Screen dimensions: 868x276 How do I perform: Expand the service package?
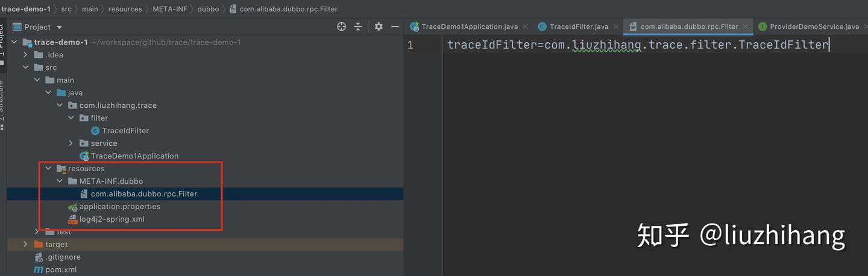71,143
